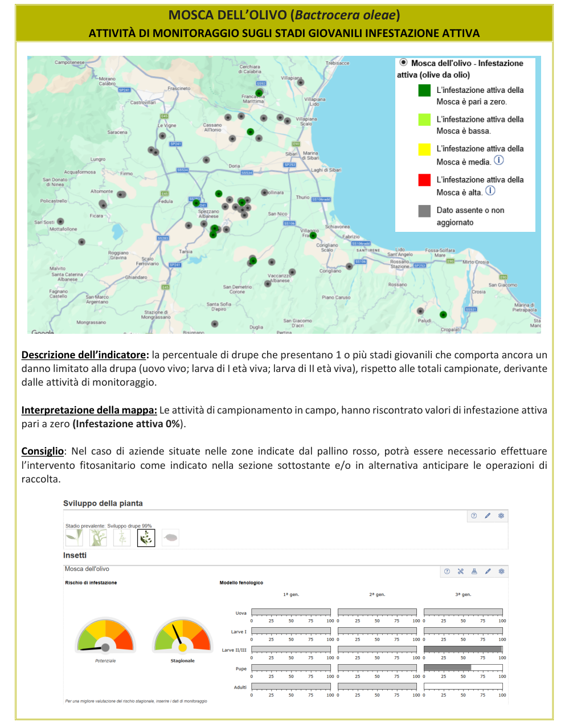Open gear settings in the Mosca dell'olivo panel
This screenshot has width=565, height=728.
tap(501, 571)
